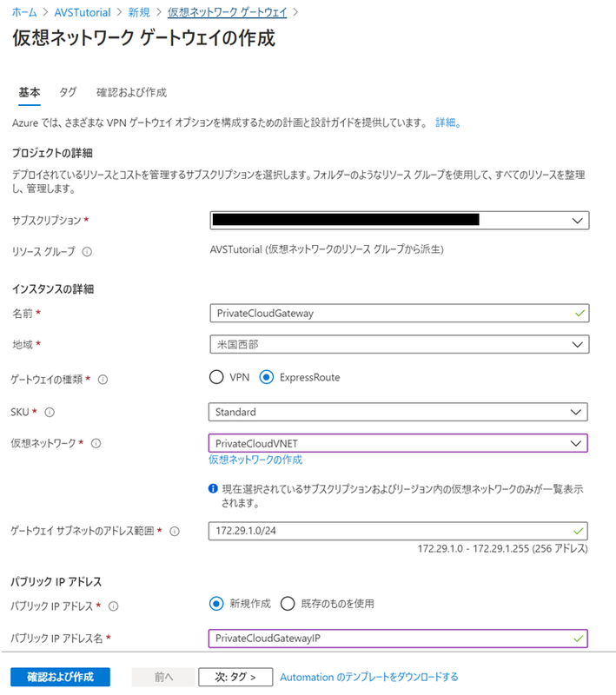Open the サブスクリプション dropdown
616x695 pixels.
coord(399,221)
